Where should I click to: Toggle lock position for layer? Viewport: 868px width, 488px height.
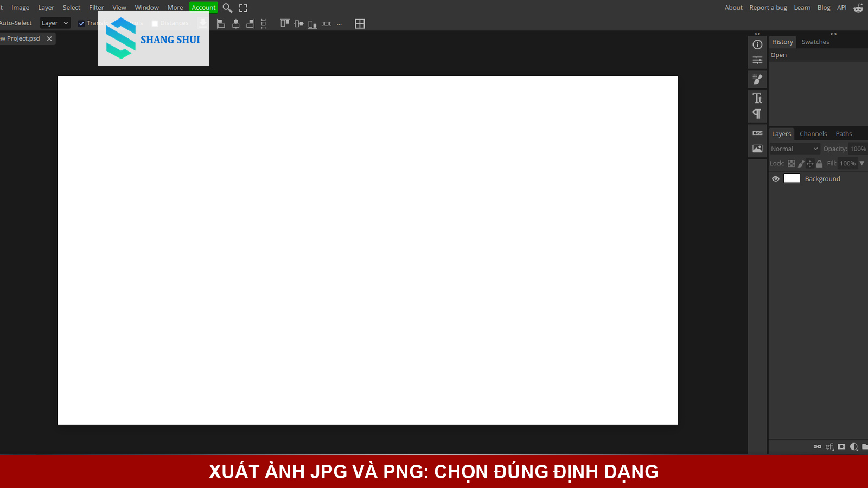click(810, 164)
